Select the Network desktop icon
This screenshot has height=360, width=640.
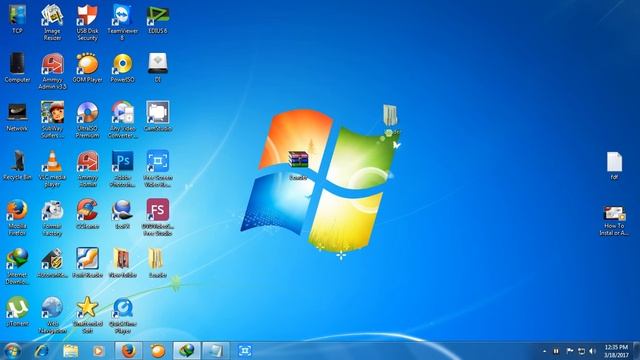click(17, 117)
